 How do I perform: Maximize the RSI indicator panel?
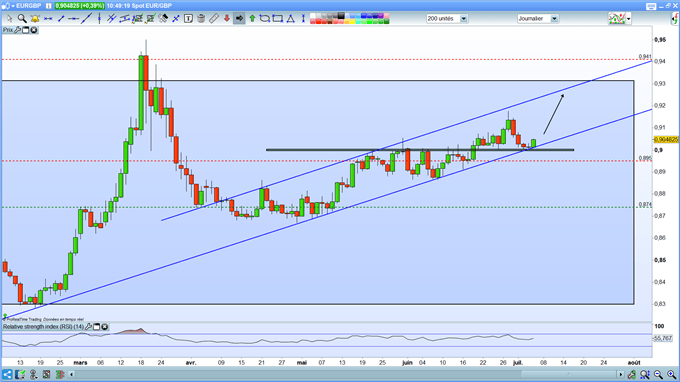[x=97, y=326]
